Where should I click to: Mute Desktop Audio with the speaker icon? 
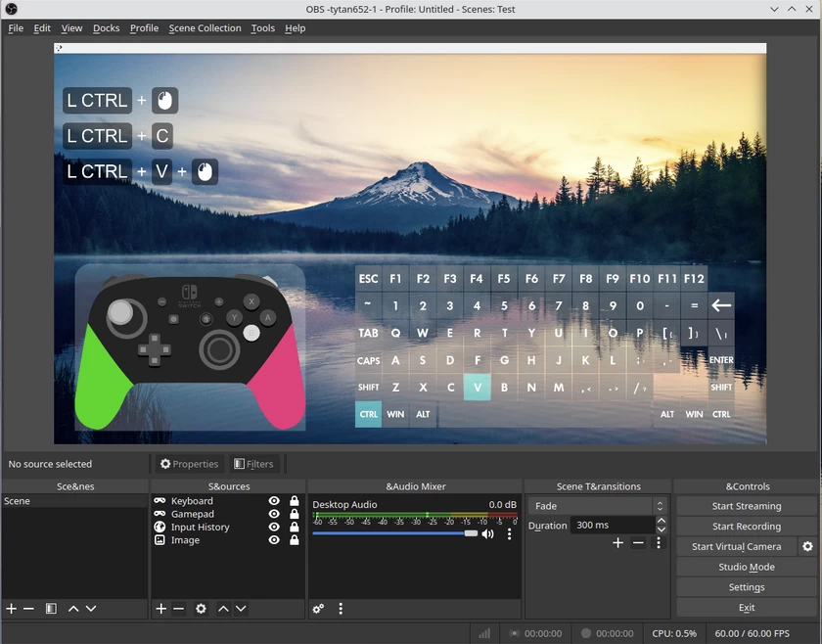[x=487, y=534]
